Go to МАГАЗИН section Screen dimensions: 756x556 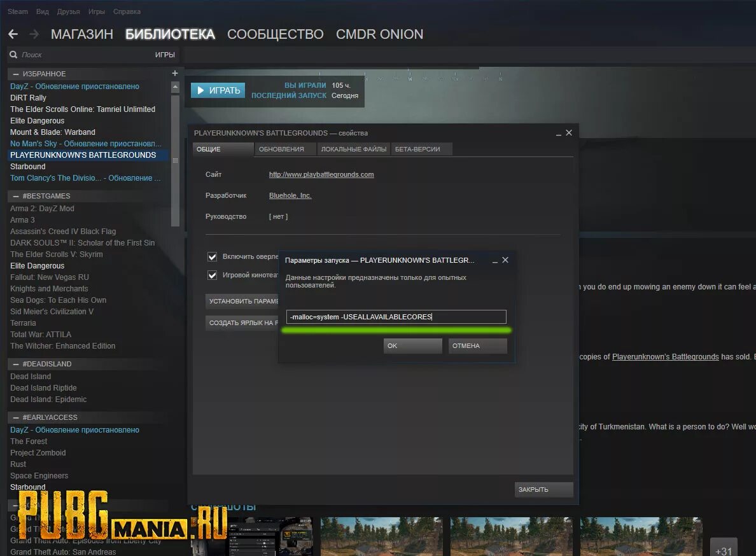coord(82,34)
